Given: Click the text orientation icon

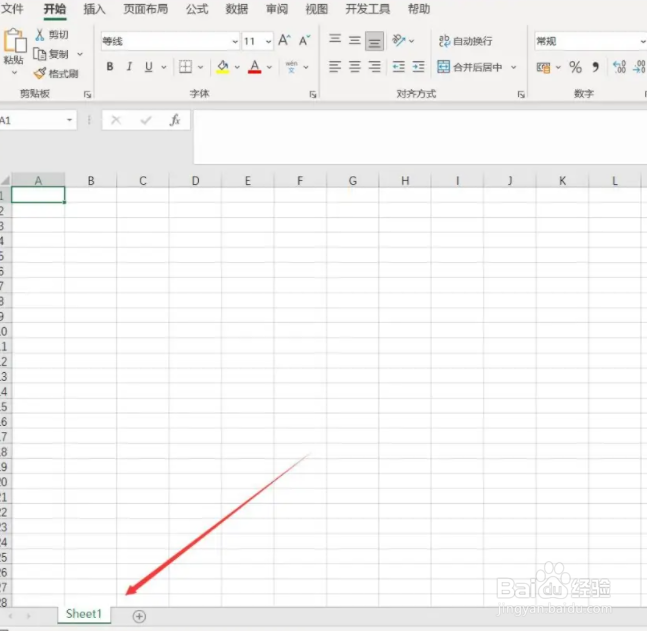Looking at the screenshot, I should point(399,40).
